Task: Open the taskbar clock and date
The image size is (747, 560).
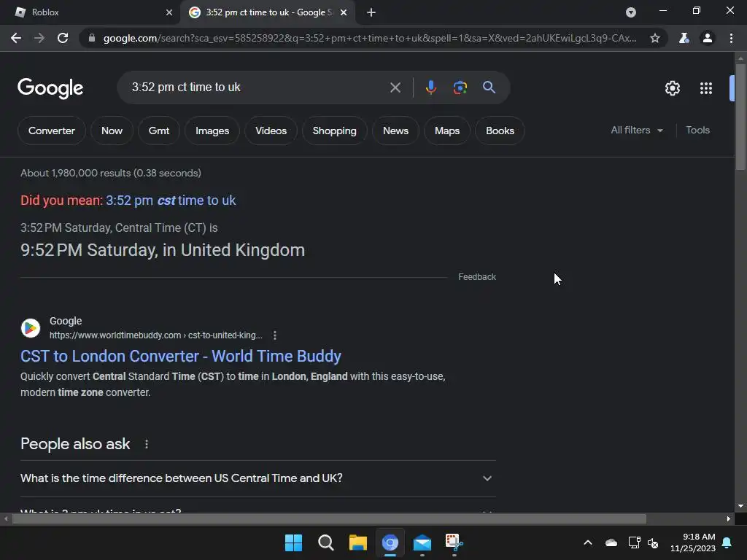Action: tap(693, 542)
